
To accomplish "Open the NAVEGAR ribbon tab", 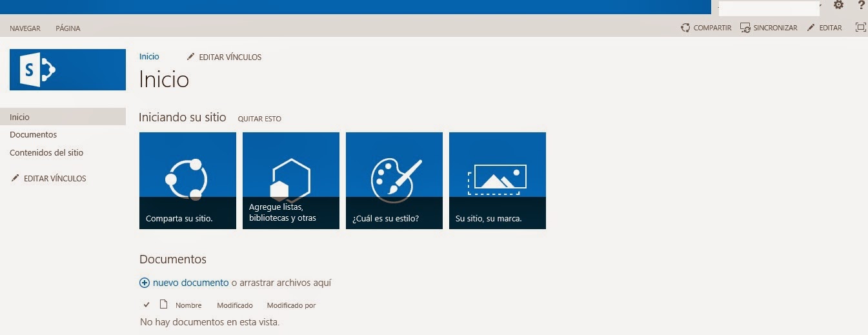I will tap(25, 28).
